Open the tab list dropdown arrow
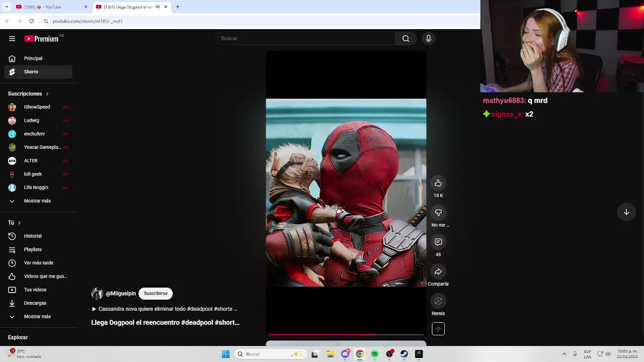 (7, 7)
